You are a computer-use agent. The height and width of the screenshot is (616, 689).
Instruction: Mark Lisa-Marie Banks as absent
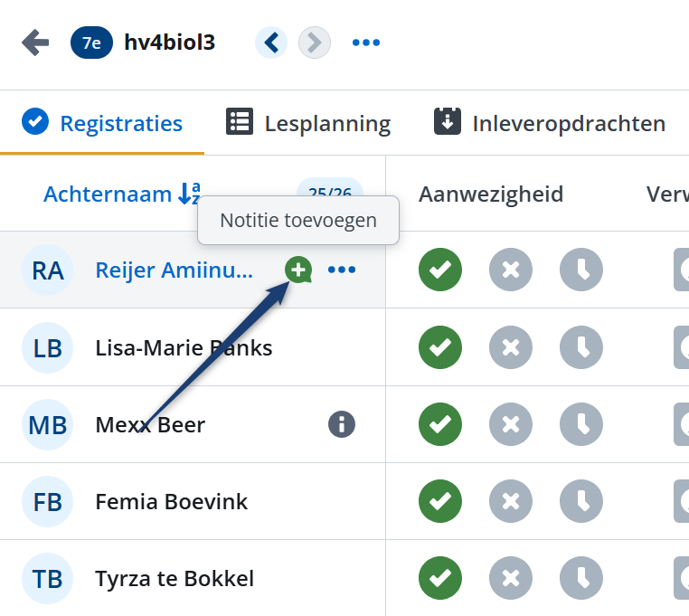coord(511,347)
